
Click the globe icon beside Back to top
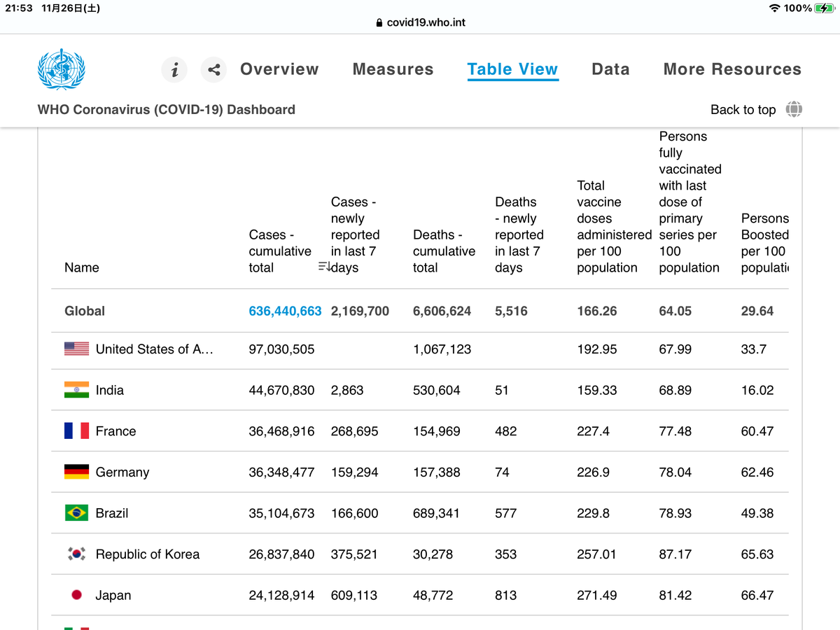click(x=794, y=109)
